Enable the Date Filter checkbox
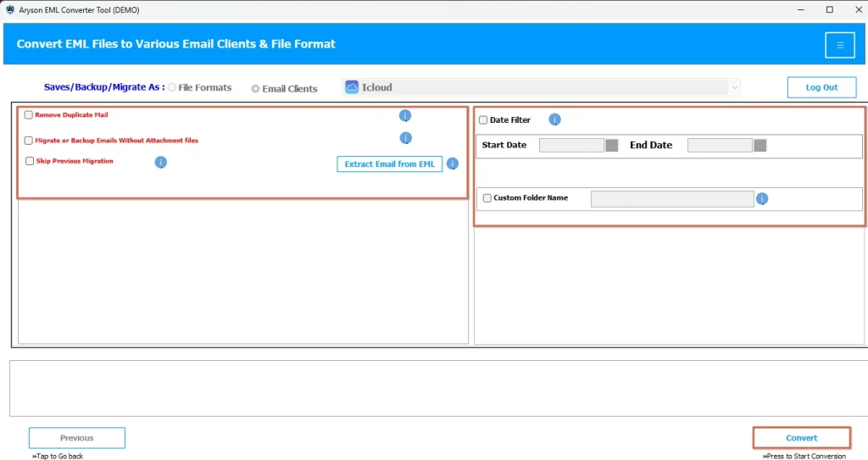The height and width of the screenshot is (460, 868). [x=483, y=120]
